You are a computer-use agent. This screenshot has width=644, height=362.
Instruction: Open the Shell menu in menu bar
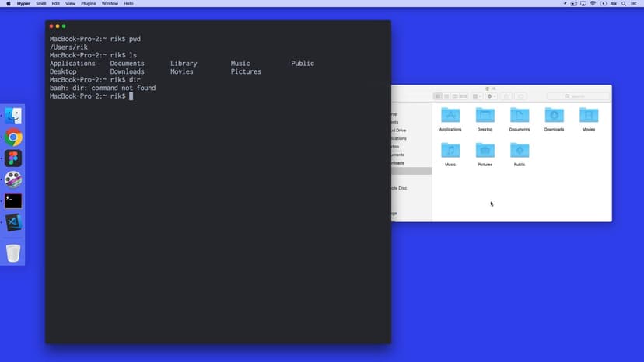(x=41, y=4)
